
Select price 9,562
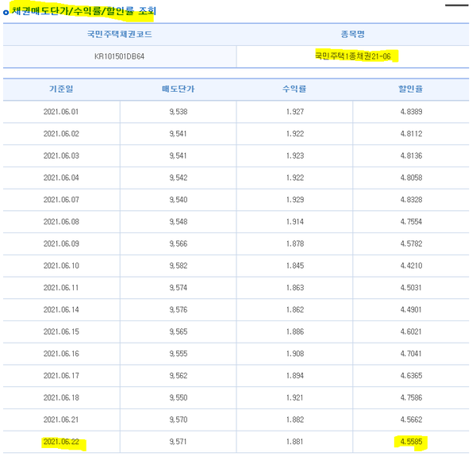point(178,376)
